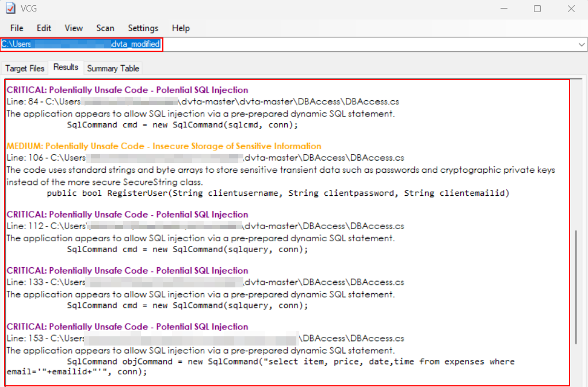This screenshot has width=588, height=387.
Task: Switch to the Summary Table tab
Action: (x=113, y=68)
